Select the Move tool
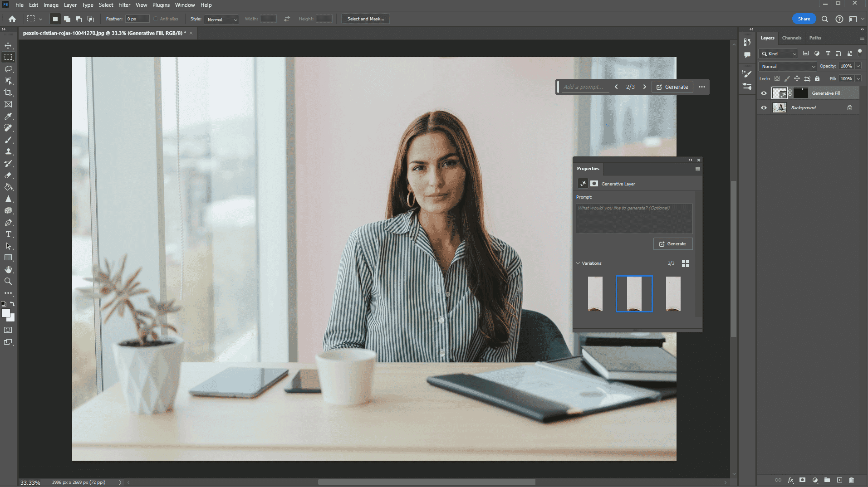Viewport: 868px width, 487px height. pyautogui.click(x=8, y=46)
